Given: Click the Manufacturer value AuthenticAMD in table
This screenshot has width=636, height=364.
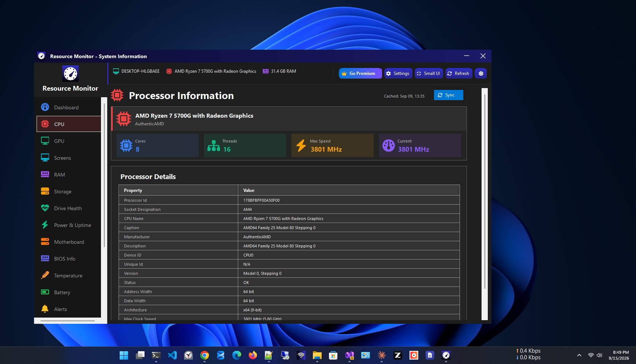Looking at the screenshot, I should 257,237.
